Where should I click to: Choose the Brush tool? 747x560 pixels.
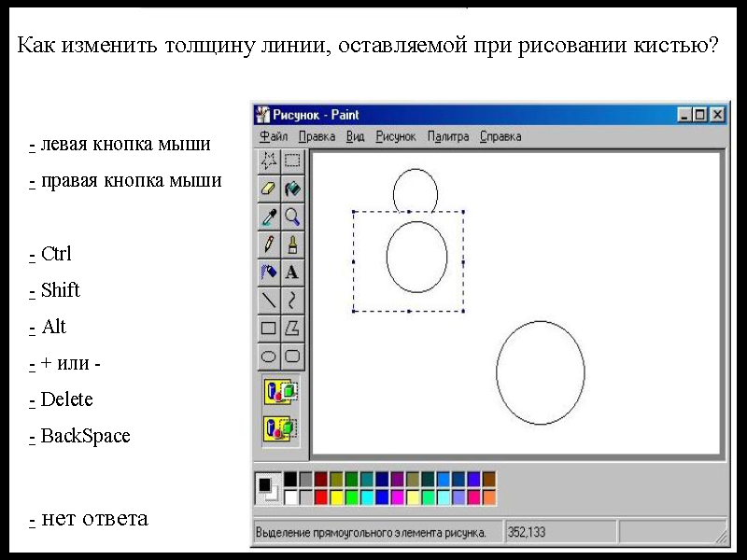click(x=292, y=245)
